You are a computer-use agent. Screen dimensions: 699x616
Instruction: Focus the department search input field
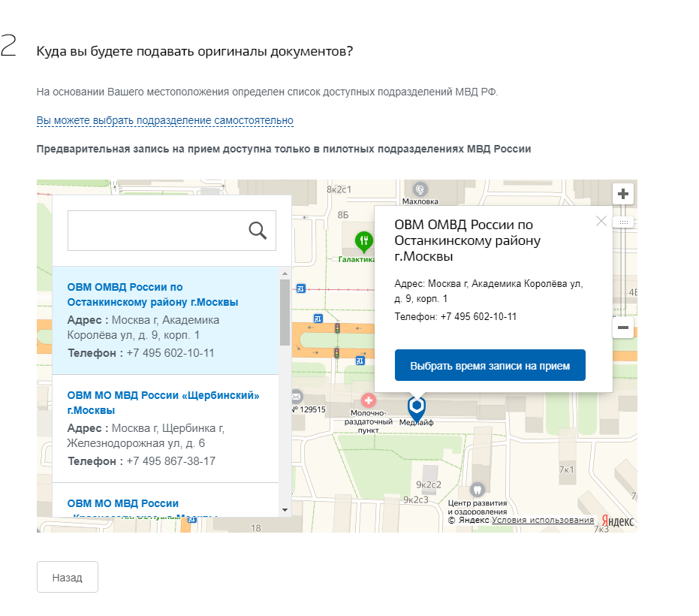[x=156, y=231]
